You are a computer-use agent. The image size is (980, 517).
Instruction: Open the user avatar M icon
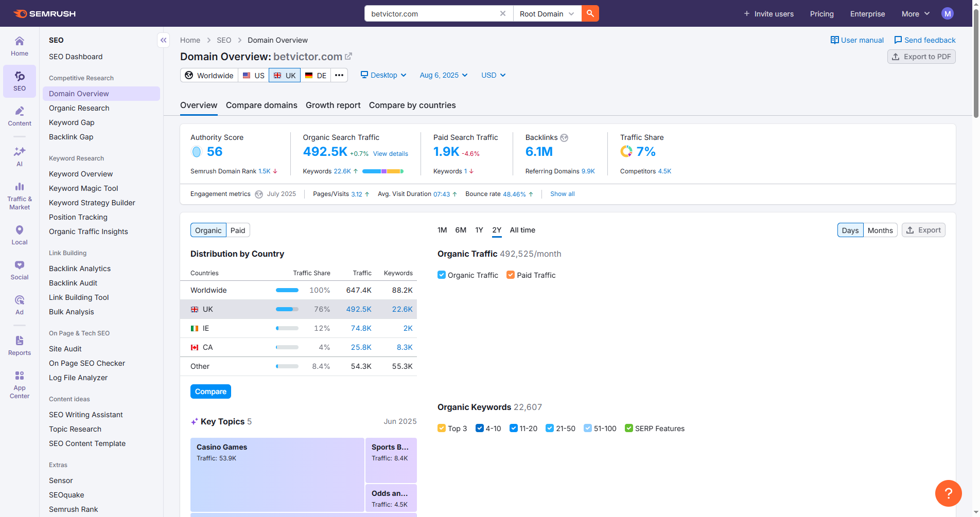point(948,13)
